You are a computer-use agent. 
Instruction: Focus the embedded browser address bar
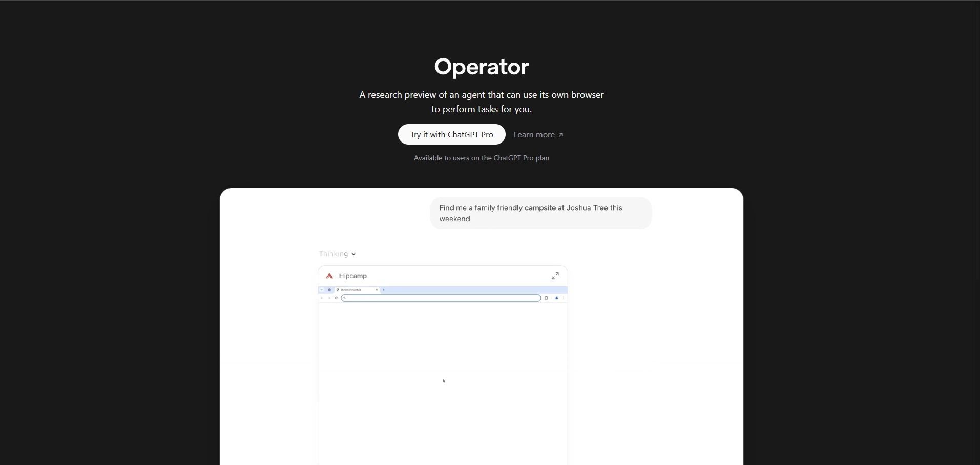(x=441, y=298)
